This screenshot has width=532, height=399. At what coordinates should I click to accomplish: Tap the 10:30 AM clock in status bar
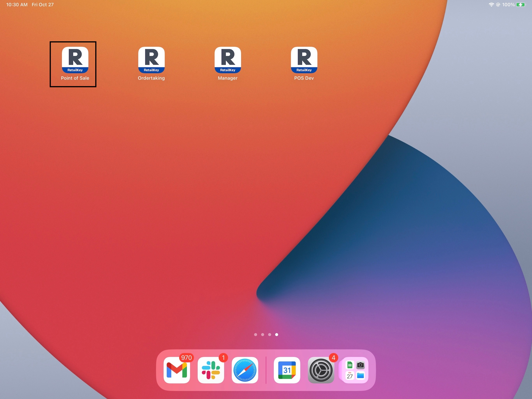pos(17,4)
